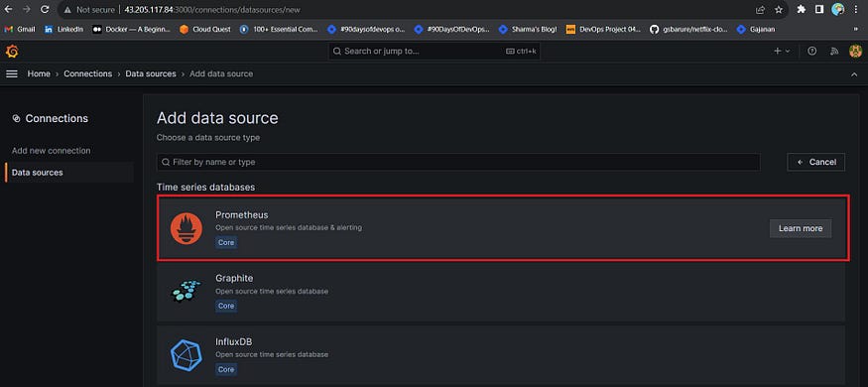This screenshot has height=387, width=868.
Task: Go to Data sources breadcrumb
Action: 151,73
